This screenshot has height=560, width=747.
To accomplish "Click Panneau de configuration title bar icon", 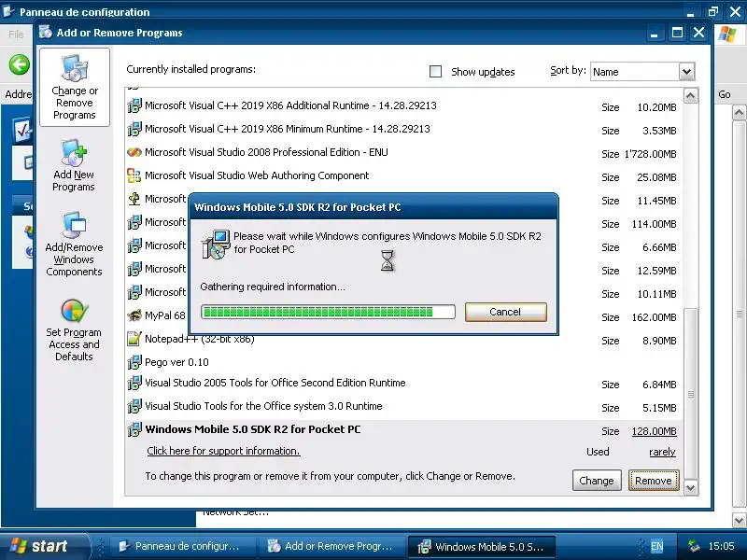I will (x=8, y=10).
